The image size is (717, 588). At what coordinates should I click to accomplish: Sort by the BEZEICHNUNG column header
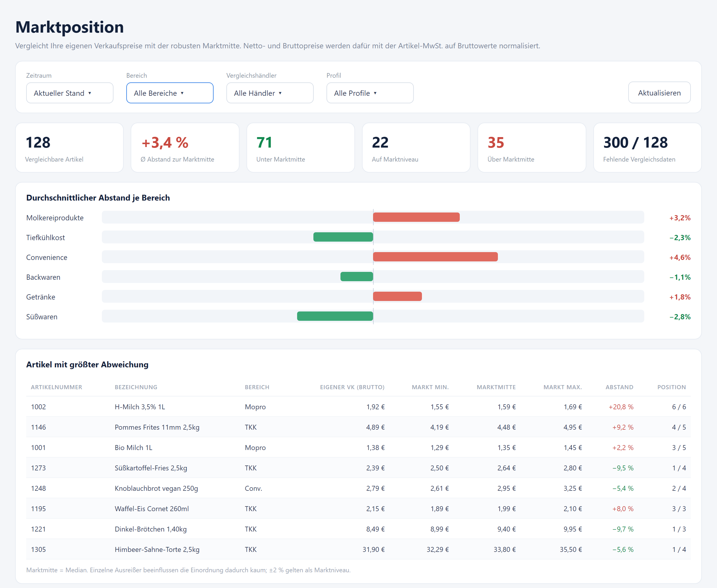(136, 387)
